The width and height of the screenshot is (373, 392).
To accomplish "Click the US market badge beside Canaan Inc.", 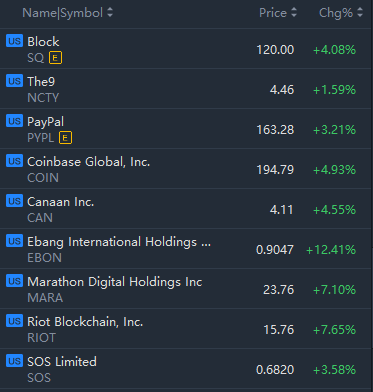I will pos(14,201).
